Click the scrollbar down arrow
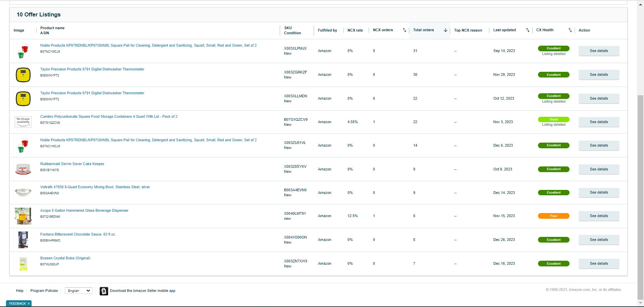The width and height of the screenshot is (644, 307). (x=641, y=303)
